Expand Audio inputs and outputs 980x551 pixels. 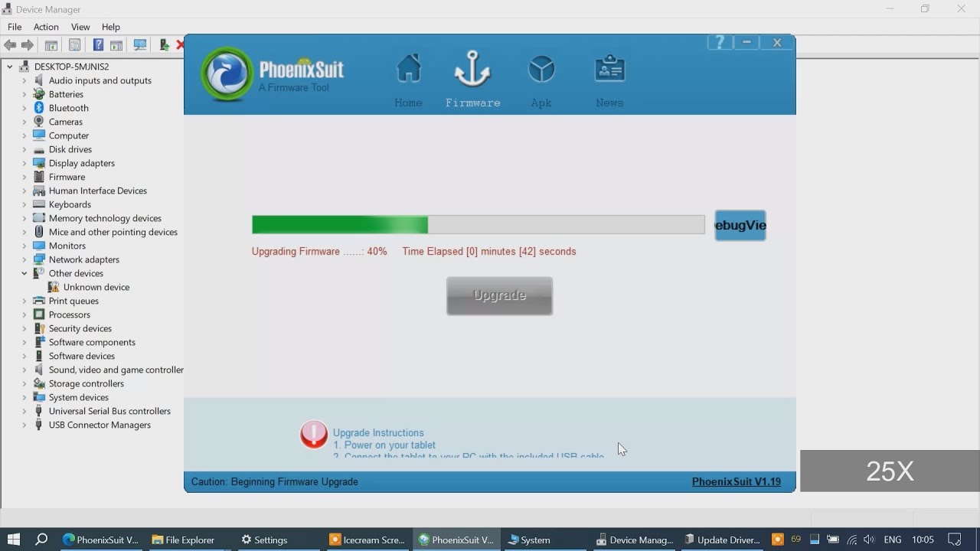(x=24, y=80)
